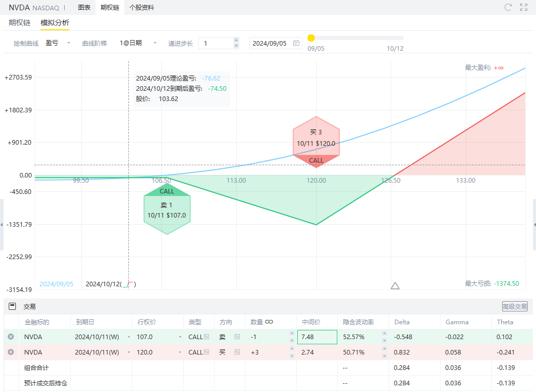Click the 组合合计 row label
Viewport: 536px width, 392px height.
pyautogui.click(x=36, y=368)
